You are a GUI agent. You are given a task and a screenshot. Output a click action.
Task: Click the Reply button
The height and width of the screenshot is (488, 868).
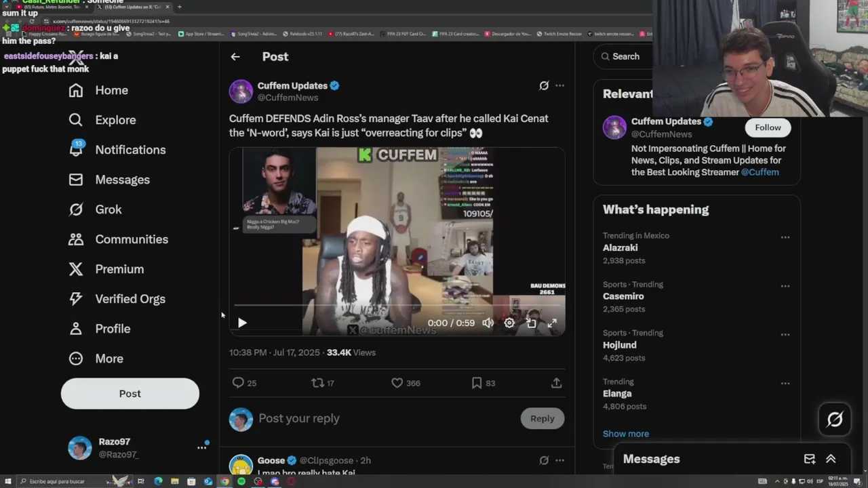point(542,418)
